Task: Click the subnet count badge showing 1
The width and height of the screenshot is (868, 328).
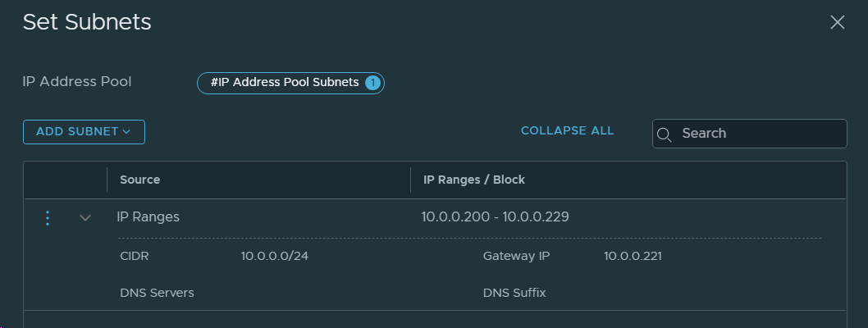Action: 372,83
